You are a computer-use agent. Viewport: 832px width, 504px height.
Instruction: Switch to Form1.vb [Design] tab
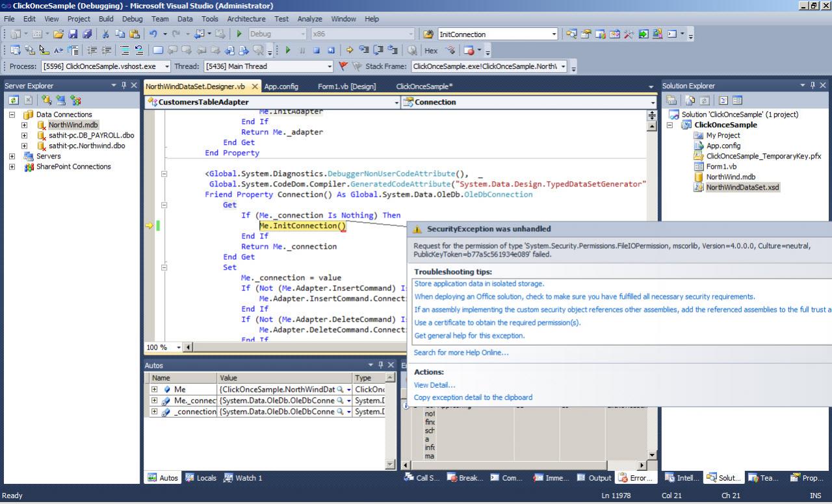(346, 86)
